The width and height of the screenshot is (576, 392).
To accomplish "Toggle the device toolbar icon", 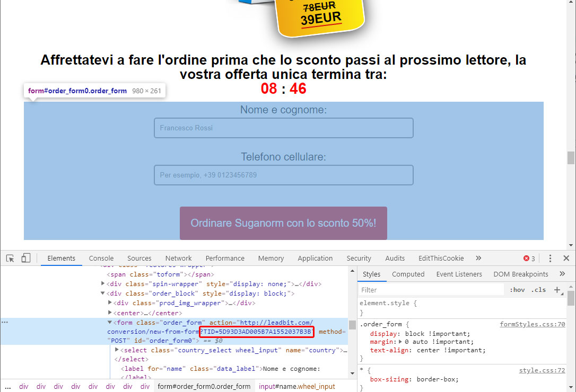I will point(25,258).
